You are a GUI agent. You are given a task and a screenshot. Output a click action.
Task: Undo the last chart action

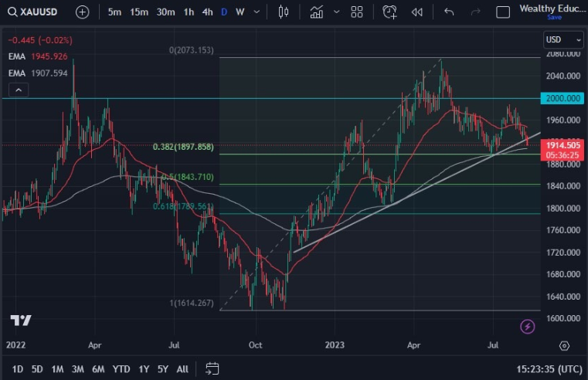(x=450, y=12)
